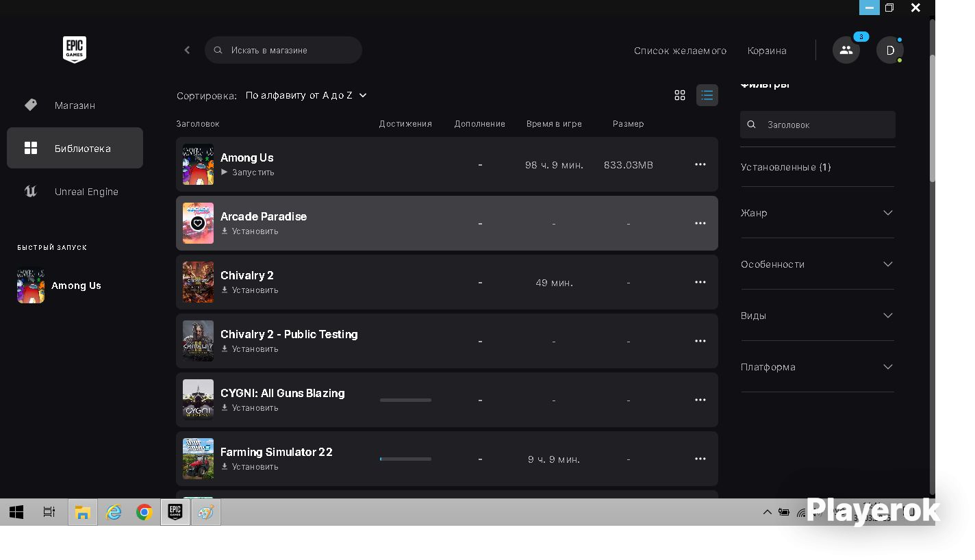The image size is (975, 560).
Task: Click Установить under Arcade Paradise
Action: pyautogui.click(x=250, y=231)
